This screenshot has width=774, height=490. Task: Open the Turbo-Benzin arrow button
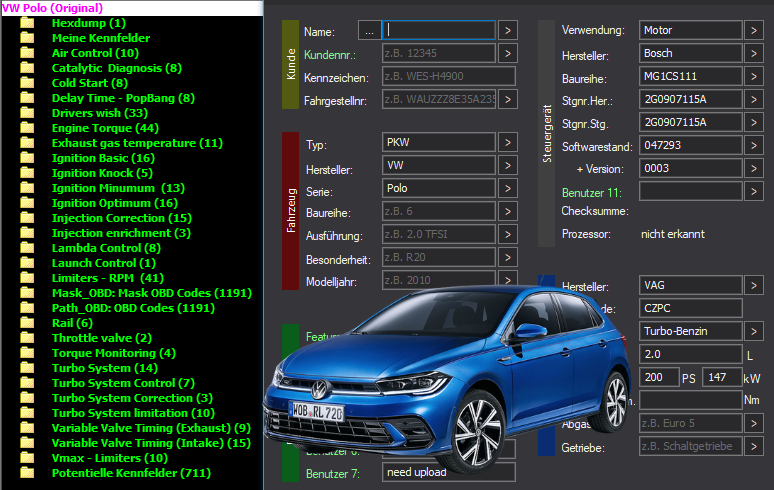[754, 331]
